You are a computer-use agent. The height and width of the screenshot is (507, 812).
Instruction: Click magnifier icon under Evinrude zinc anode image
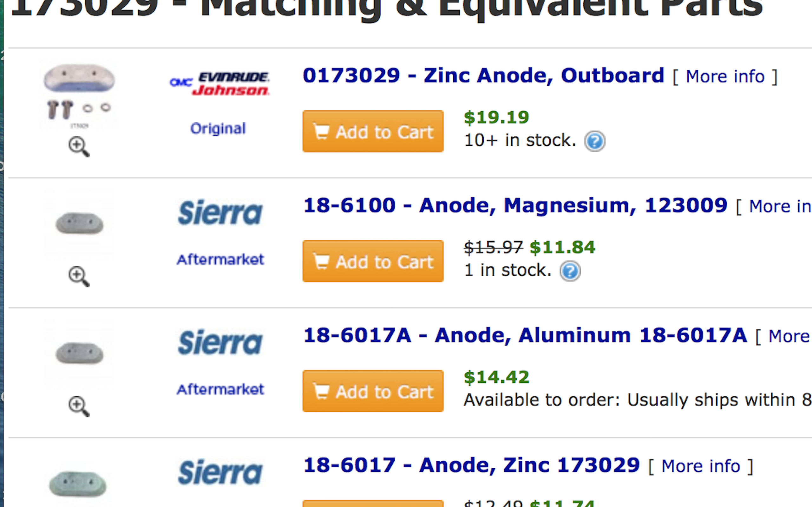tap(79, 146)
